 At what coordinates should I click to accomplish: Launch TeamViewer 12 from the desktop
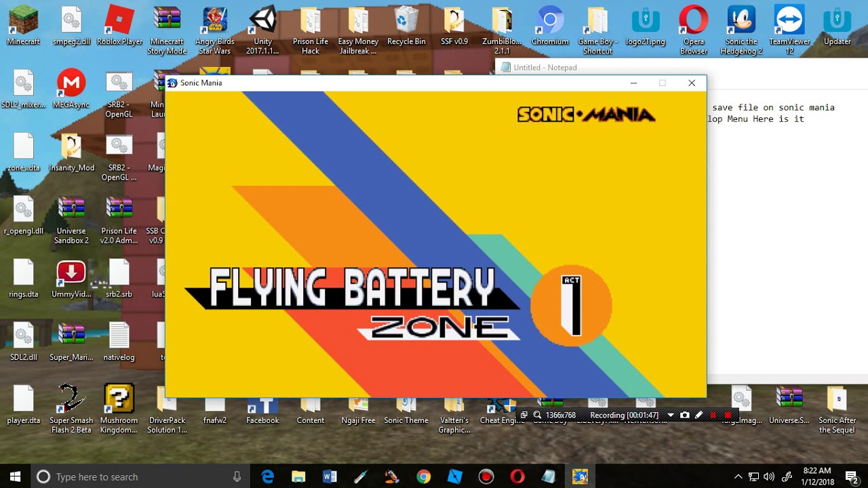[x=789, y=31]
